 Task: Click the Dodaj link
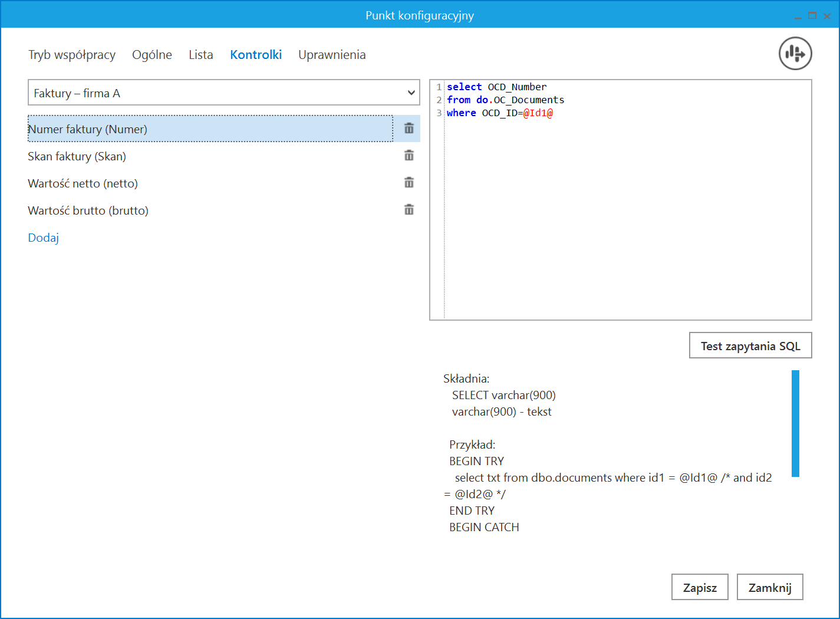point(44,238)
